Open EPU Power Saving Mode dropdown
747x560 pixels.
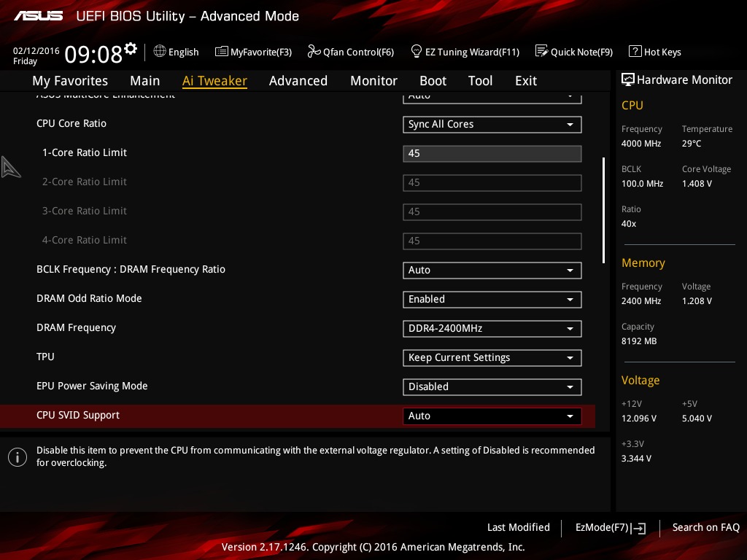[x=492, y=386]
